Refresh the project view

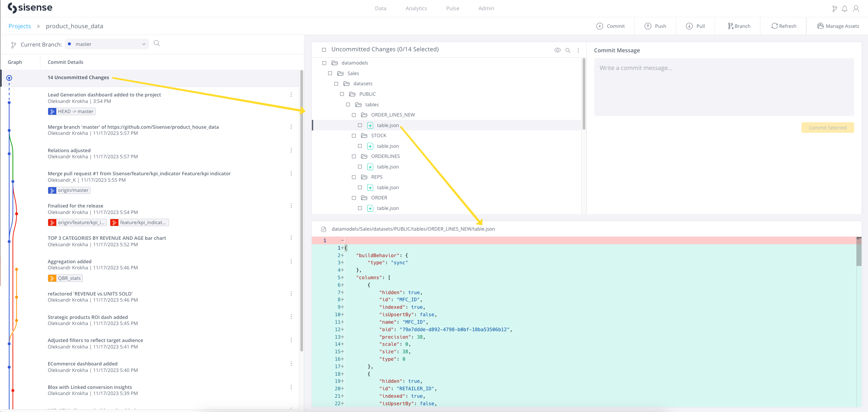(x=784, y=26)
